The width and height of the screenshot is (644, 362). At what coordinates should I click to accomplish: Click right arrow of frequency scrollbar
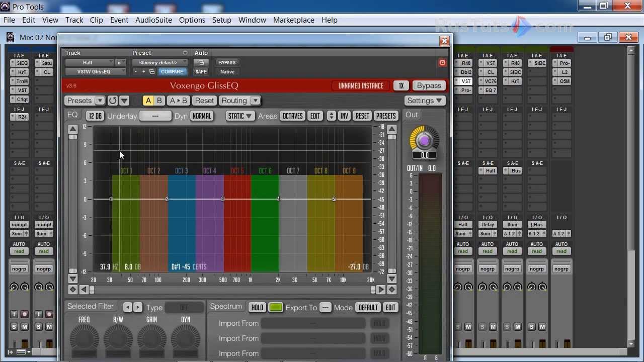tap(381, 290)
